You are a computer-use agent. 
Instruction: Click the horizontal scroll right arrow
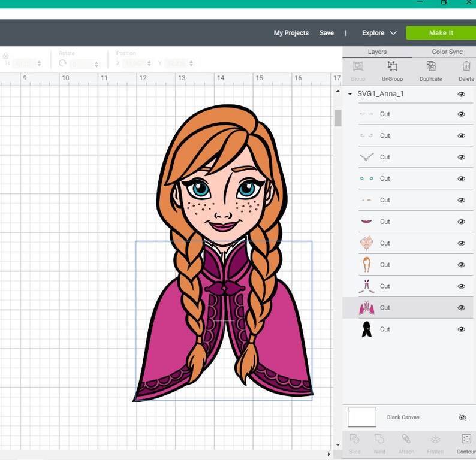(x=329, y=454)
